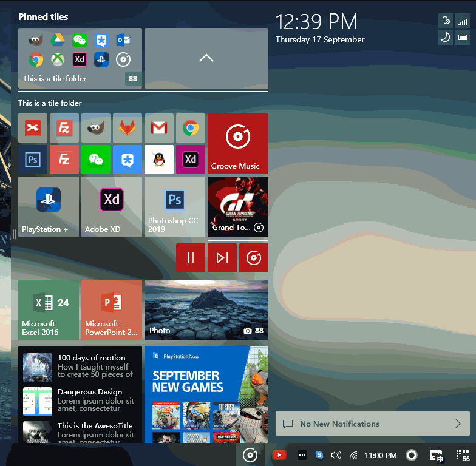This screenshot has width=476, height=466.
Task: Open Cortana circle icon in taskbar
Action: pos(412,455)
